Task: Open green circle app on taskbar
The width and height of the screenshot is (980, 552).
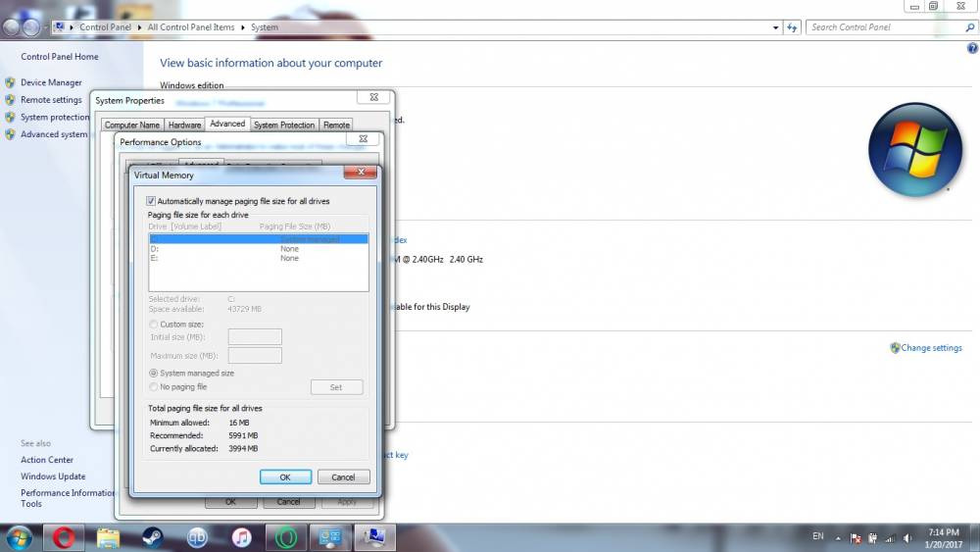Action: pos(285,537)
